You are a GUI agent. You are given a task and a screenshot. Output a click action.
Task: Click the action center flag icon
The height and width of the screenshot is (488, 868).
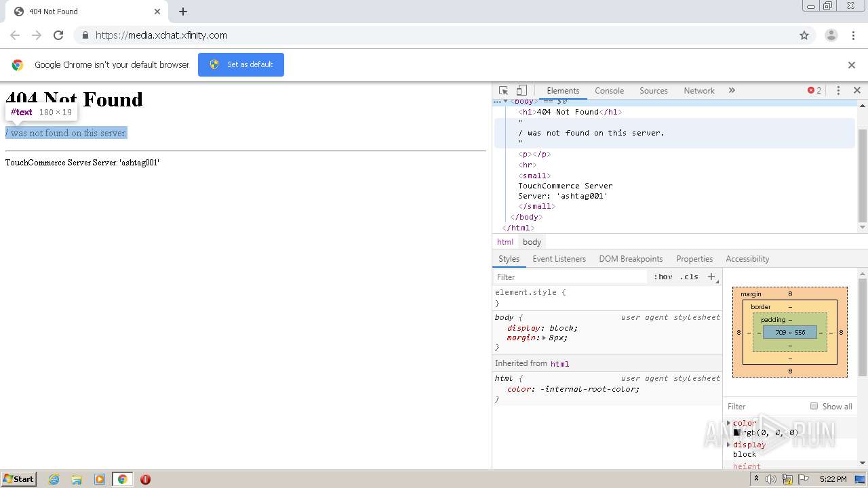[802, 479]
